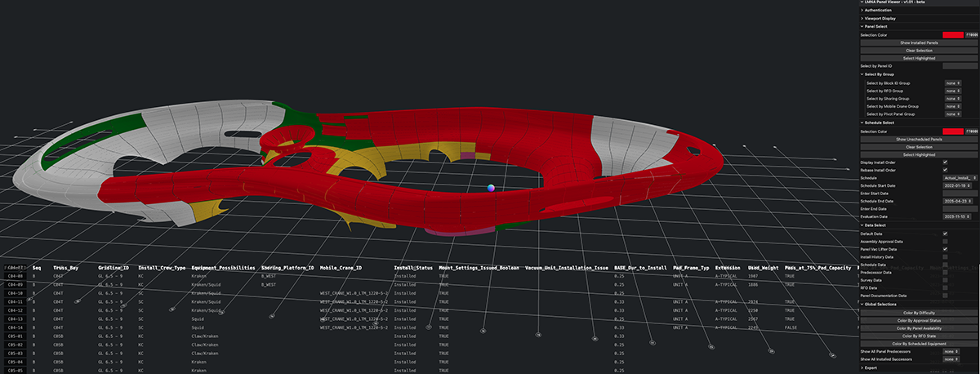Enable the Survey Data checkbox
This screenshot has height=374, width=980.
(x=946, y=280)
